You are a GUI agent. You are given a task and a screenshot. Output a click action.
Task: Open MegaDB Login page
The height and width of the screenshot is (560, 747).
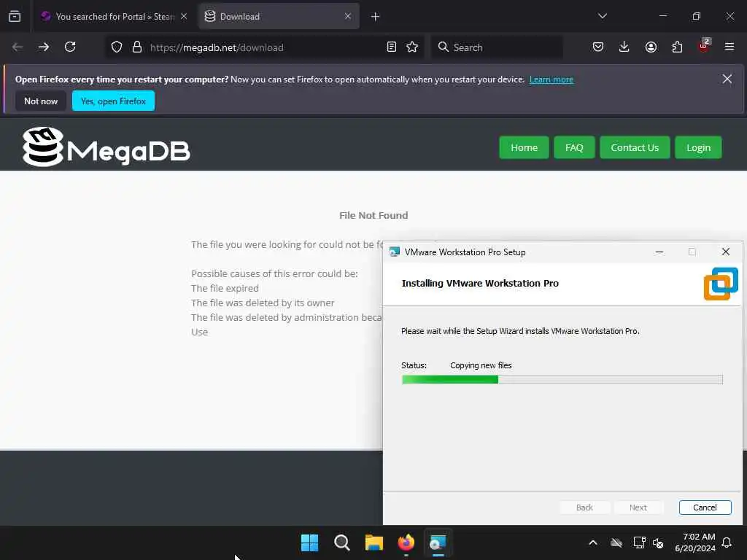(698, 147)
